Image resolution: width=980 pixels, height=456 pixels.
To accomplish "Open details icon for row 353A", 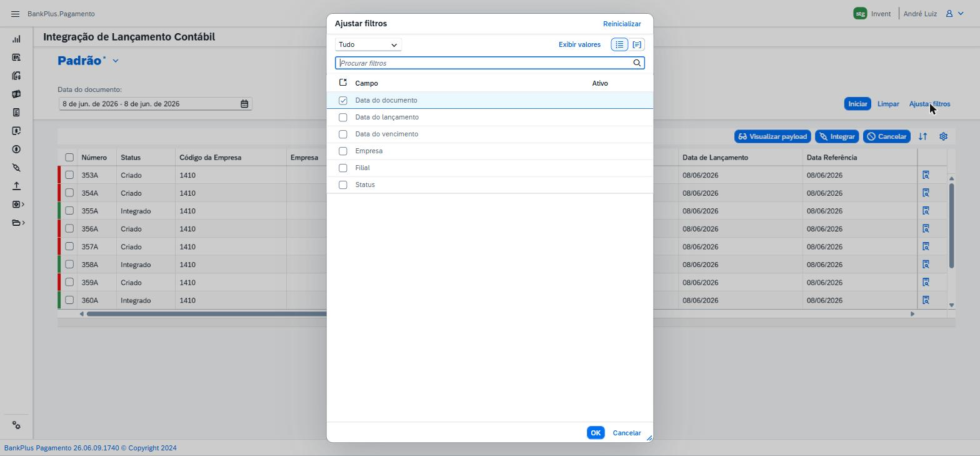I will click(926, 175).
